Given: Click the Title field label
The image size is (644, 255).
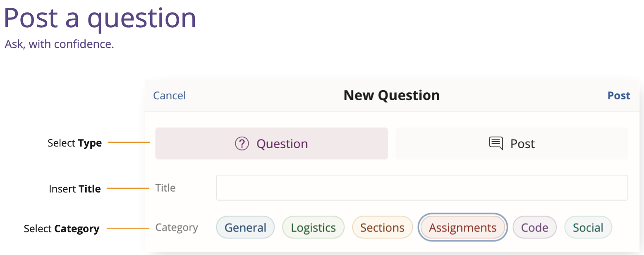Looking at the screenshot, I should click(x=165, y=188).
